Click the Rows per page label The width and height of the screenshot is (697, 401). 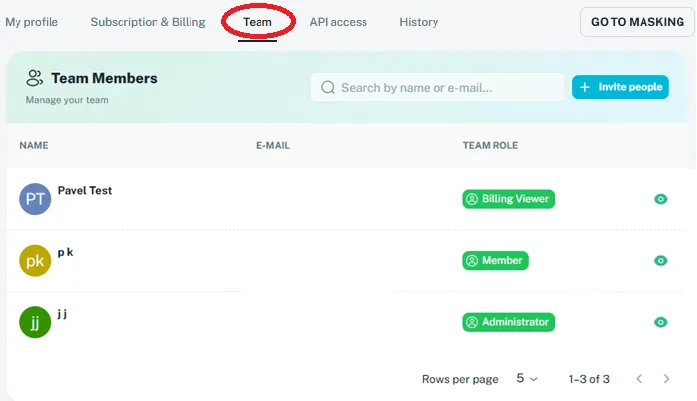click(x=460, y=379)
